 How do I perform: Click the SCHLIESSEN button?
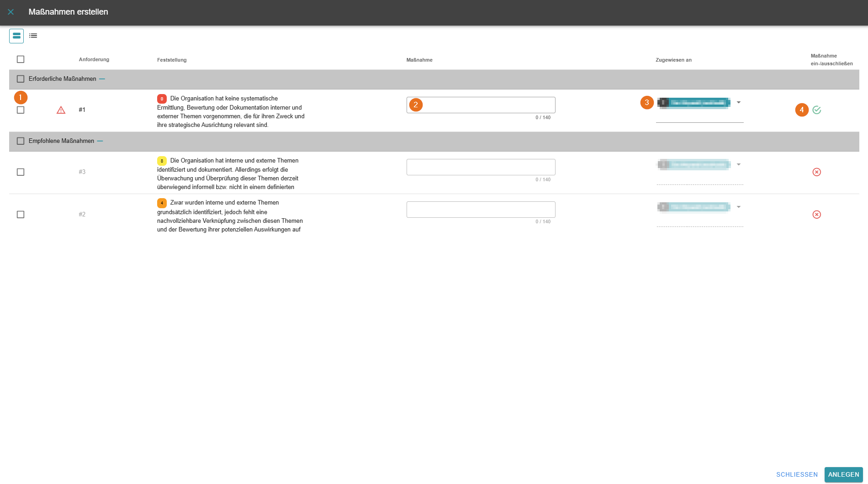[797, 475]
